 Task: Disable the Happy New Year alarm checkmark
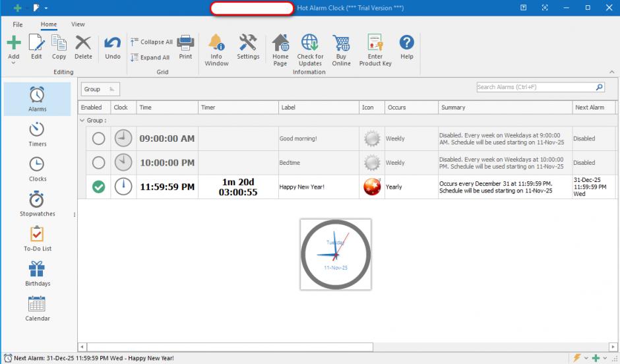[x=98, y=187]
